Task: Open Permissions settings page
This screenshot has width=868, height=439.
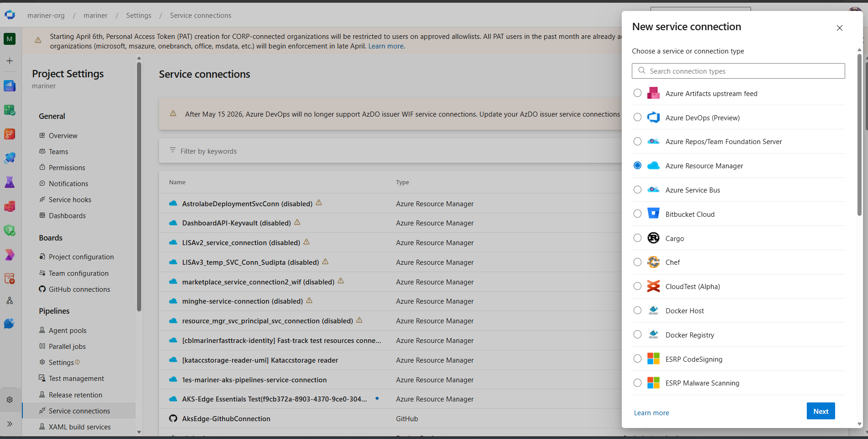Action: [x=67, y=167]
